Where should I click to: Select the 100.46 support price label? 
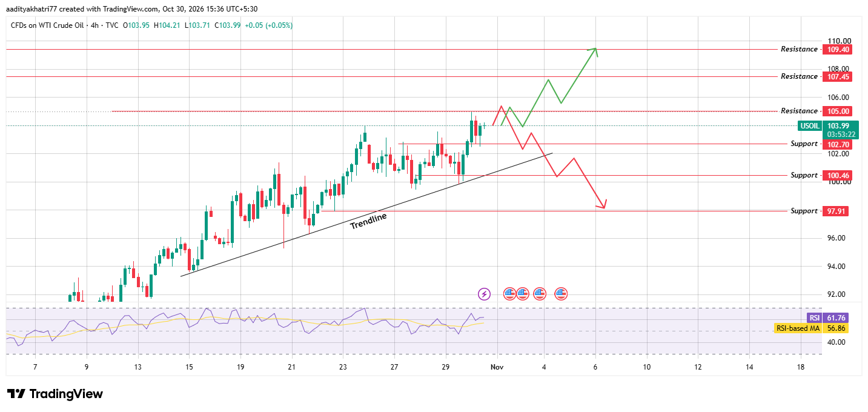[836, 175]
